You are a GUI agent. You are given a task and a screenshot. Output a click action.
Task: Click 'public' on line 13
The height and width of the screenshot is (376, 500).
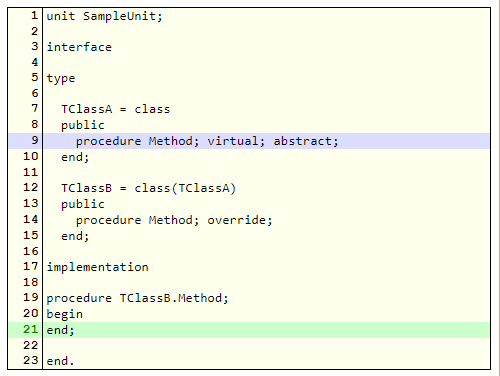click(x=83, y=204)
